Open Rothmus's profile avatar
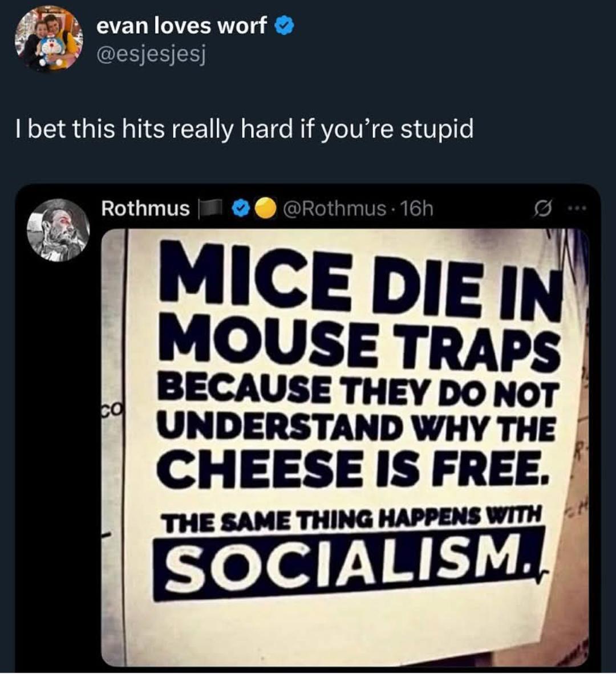Screen dimensions: 616x674 point(58,230)
